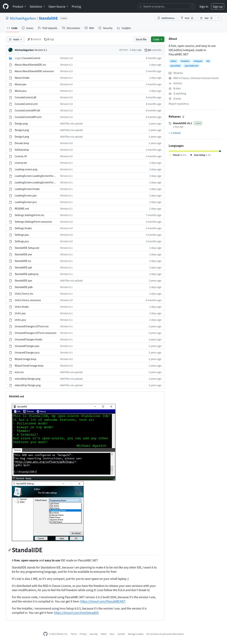Click the editor topic tag
This screenshot has height=644, width=227.
pos(173,61)
